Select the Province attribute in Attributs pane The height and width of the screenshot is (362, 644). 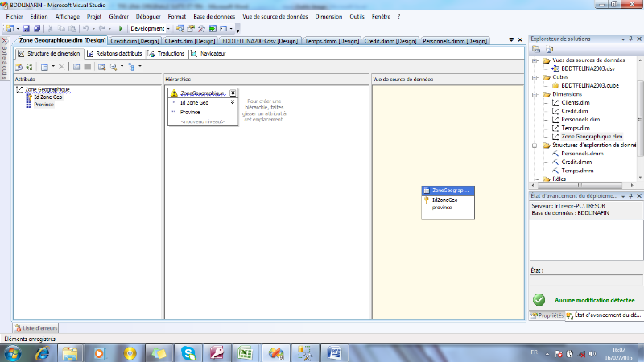tap(43, 104)
